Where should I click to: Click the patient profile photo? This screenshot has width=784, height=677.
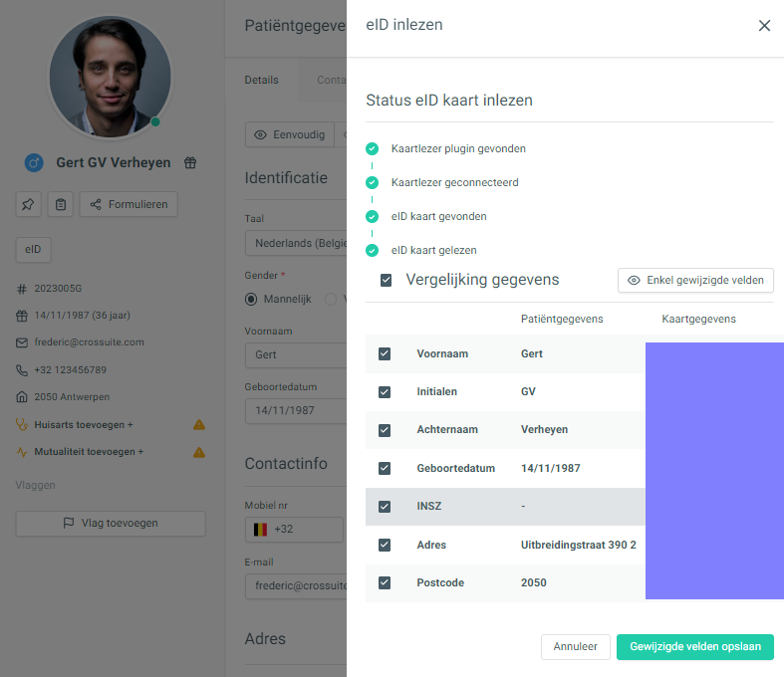(x=110, y=76)
